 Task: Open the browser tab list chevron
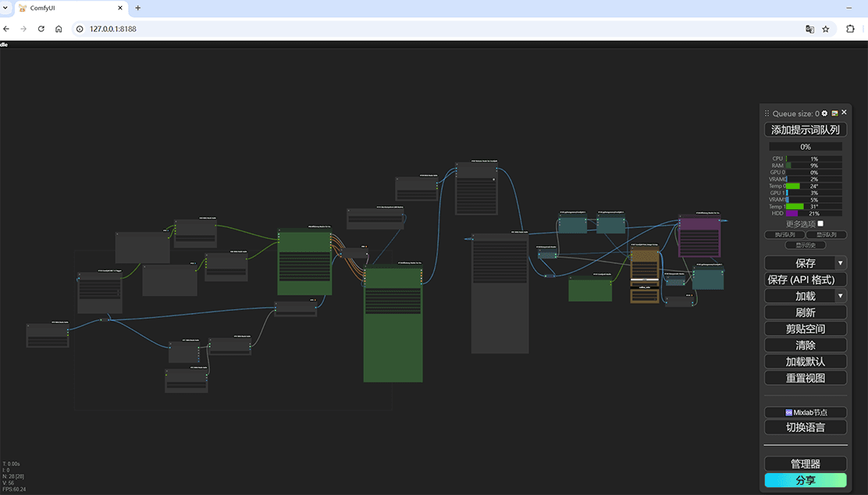(x=6, y=8)
